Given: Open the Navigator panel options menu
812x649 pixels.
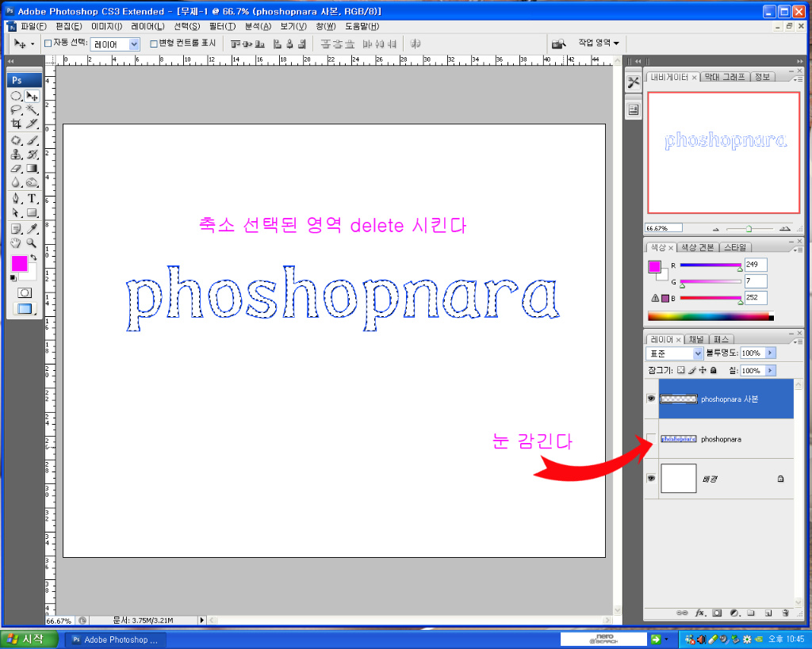Looking at the screenshot, I should click(798, 79).
